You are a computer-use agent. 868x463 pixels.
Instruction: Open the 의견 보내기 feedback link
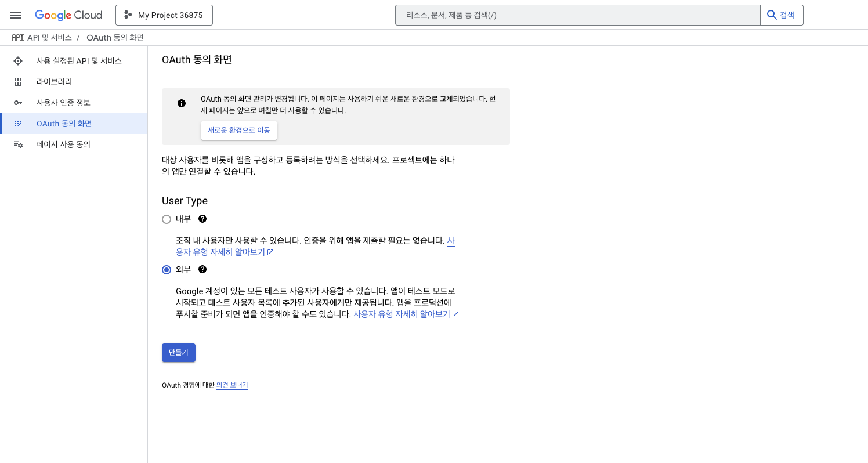point(232,385)
